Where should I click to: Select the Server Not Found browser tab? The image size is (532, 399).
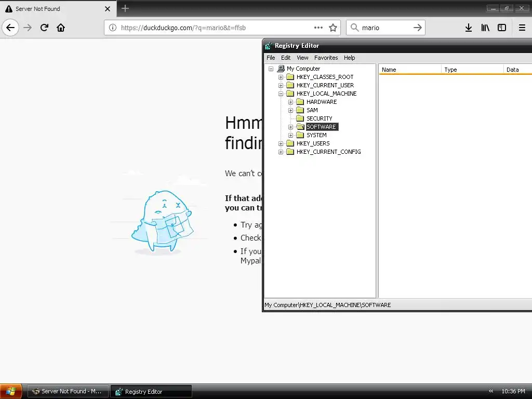click(x=58, y=9)
